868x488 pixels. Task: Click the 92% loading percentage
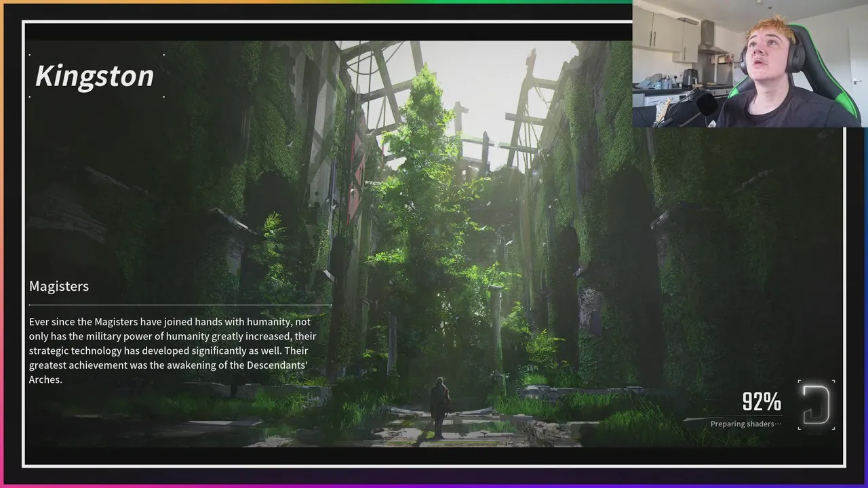762,402
